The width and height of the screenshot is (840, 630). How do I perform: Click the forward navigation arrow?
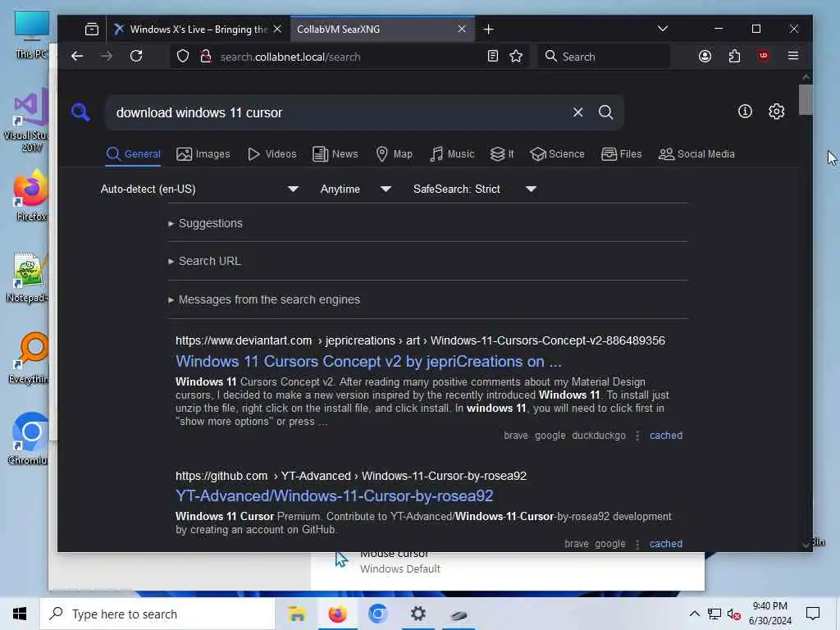107,57
